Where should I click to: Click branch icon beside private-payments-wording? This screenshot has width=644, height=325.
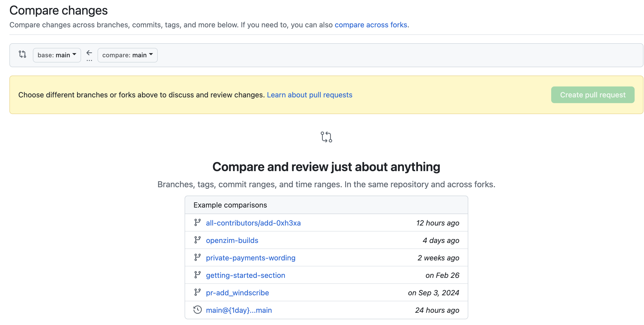coord(197,257)
